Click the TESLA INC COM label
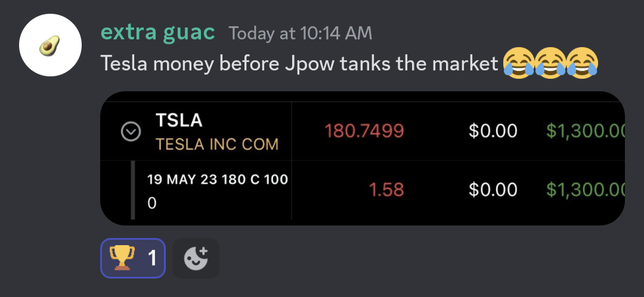The height and width of the screenshot is (297, 644). point(217,144)
